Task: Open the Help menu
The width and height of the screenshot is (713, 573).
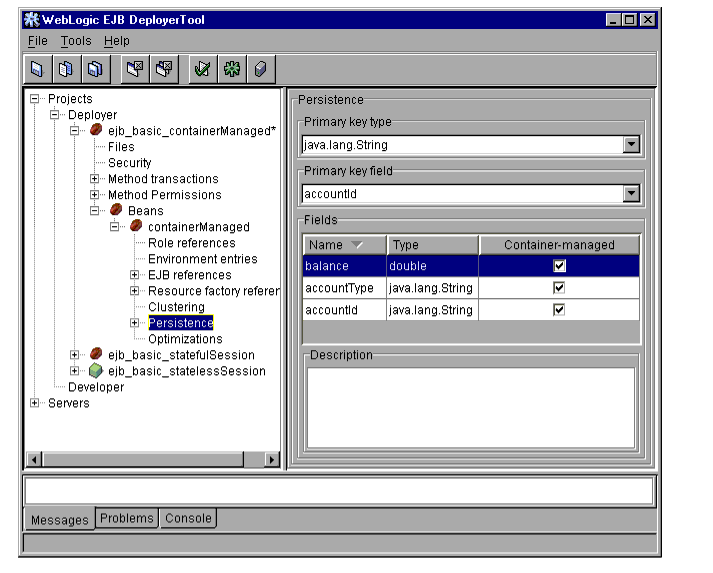Action: point(116,41)
